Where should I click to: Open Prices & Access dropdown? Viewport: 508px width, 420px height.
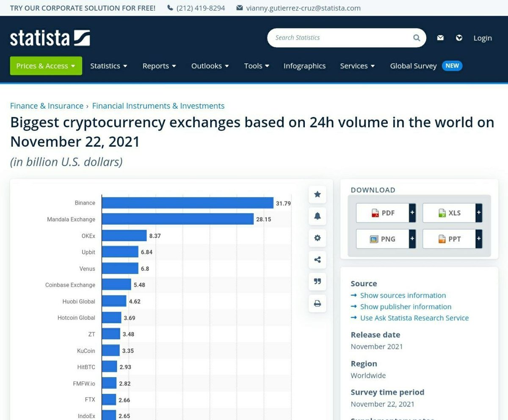point(46,66)
